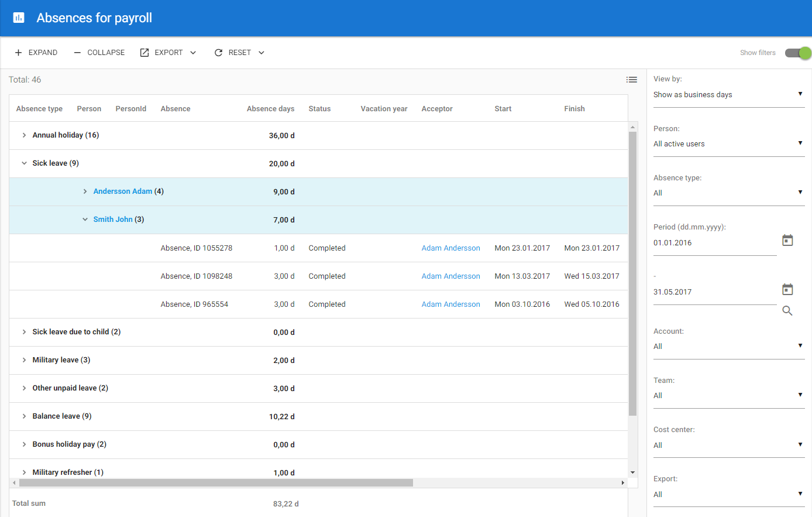
Task: Open the RESET dropdown arrow
Action: pyautogui.click(x=262, y=53)
